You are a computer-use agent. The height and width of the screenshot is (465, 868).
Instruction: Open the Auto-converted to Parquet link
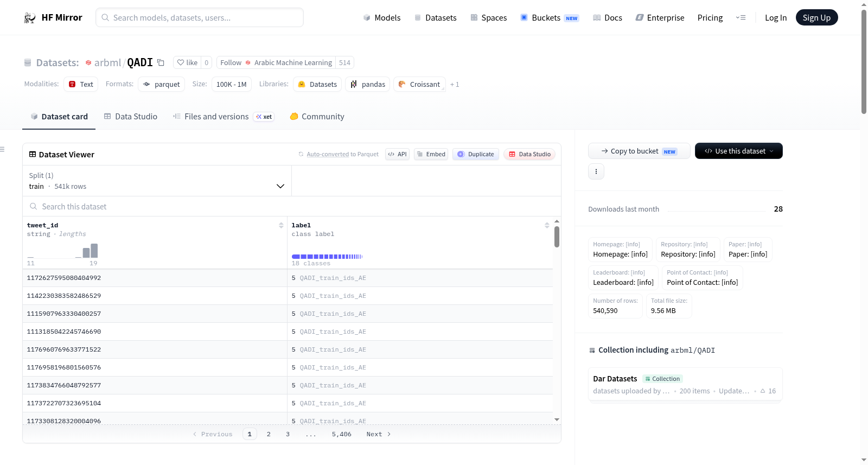pos(342,154)
